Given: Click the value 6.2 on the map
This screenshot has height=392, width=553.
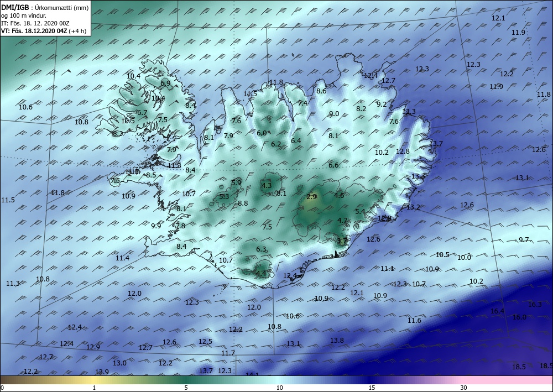Looking at the screenshot, I should (276, 144).
